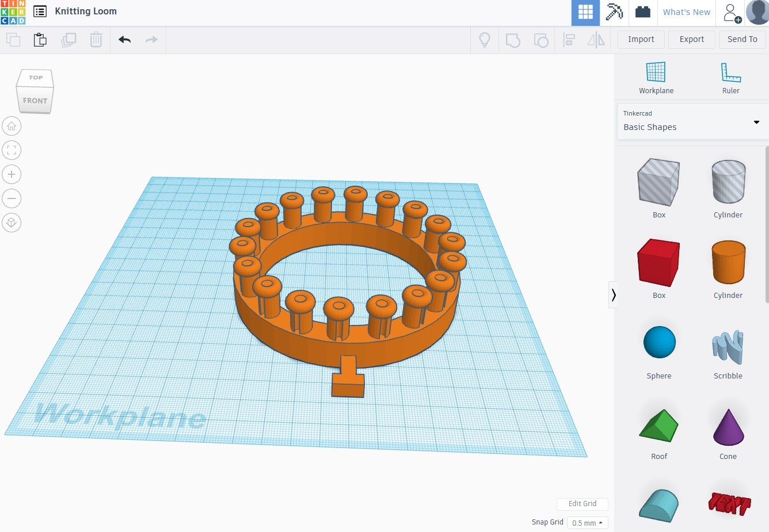Select the Workplane tool
The image size is (769, 532).
656,78
